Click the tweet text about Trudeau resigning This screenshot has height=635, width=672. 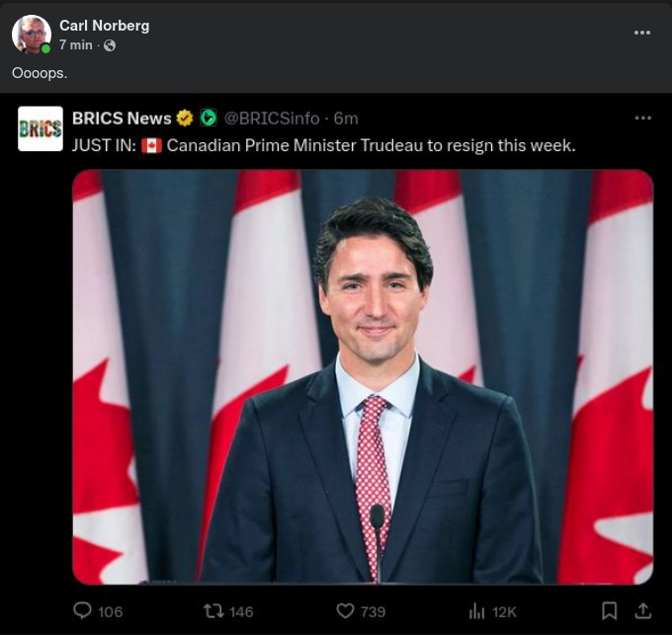coord(323,145)
